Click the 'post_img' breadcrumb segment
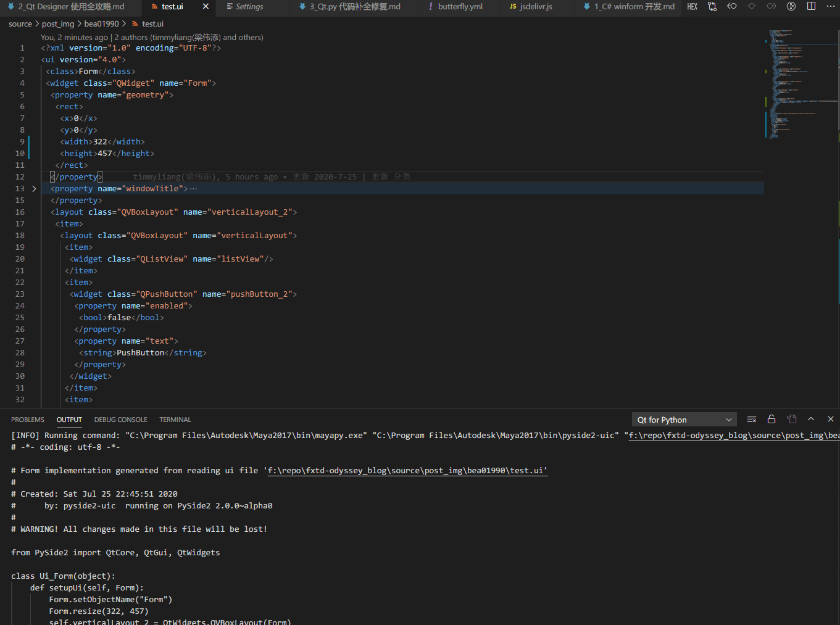The width and height of the screenshot is (840, 625). pyautogui.click(x=58, y=23)
